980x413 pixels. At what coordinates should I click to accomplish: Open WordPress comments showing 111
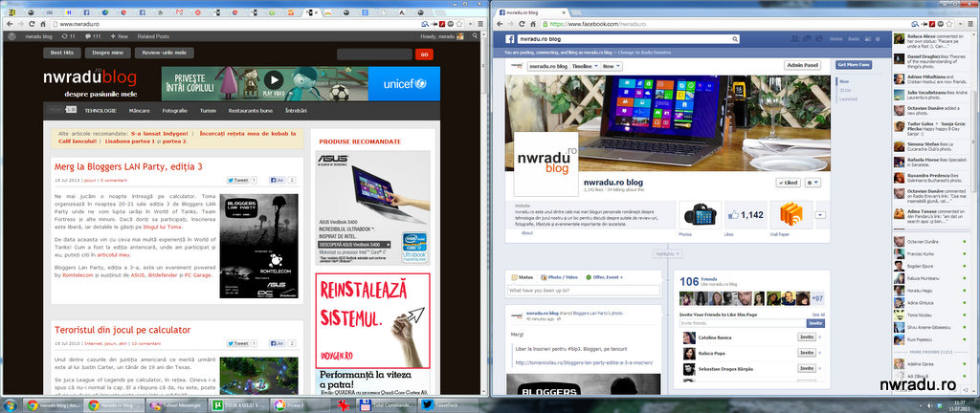coord(93,36)
